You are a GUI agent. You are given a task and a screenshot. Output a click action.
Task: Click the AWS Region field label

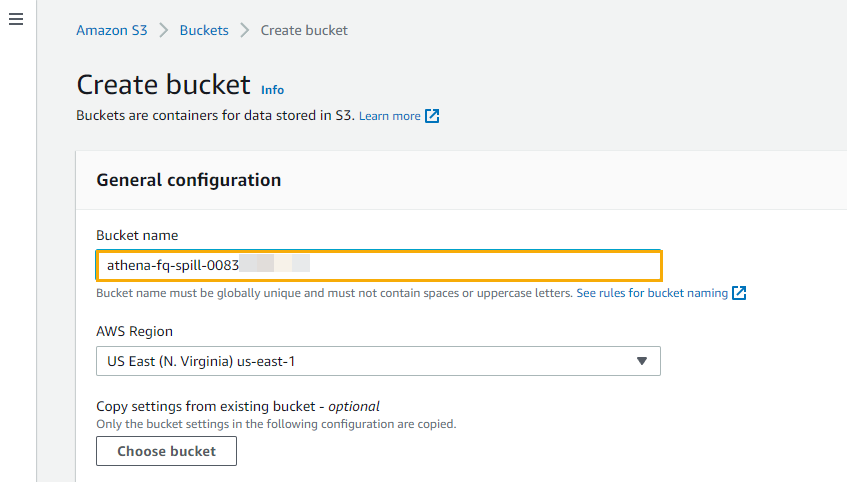click(x=134, y=331)
